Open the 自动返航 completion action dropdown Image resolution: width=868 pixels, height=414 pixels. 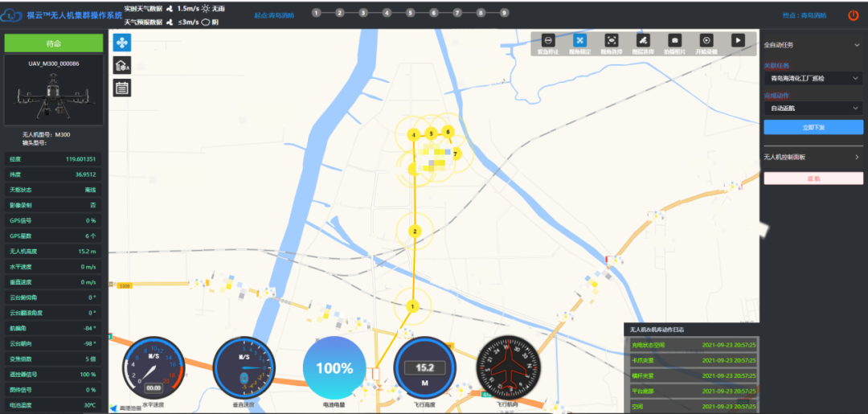(x=813, y=108)
